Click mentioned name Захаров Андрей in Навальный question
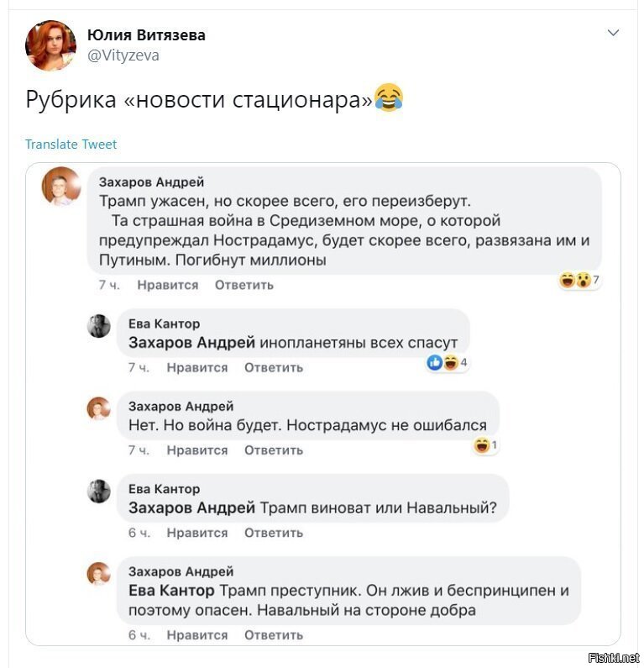644x668 pixels. 192,508
